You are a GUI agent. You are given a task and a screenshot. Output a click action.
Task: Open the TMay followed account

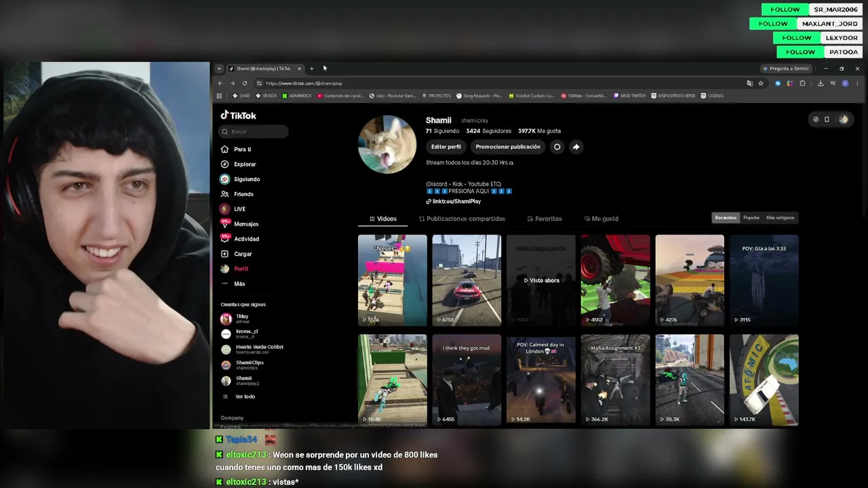pos(235,319)
